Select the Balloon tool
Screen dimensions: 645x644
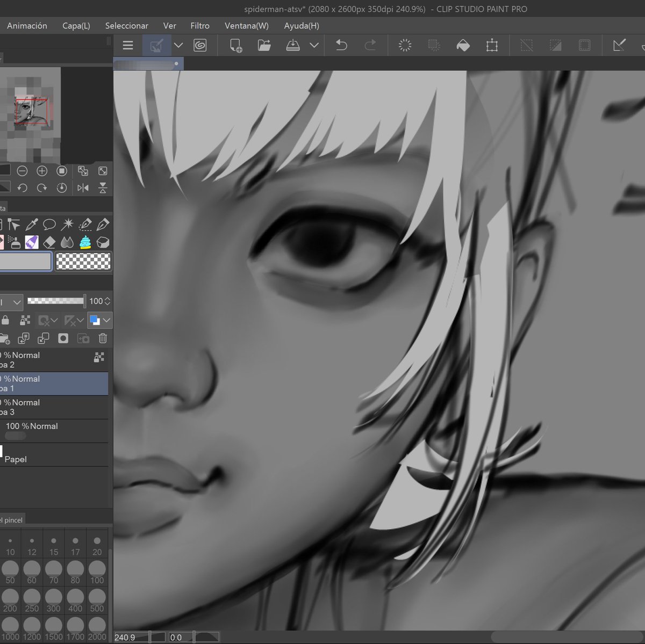tap(49, 224)
